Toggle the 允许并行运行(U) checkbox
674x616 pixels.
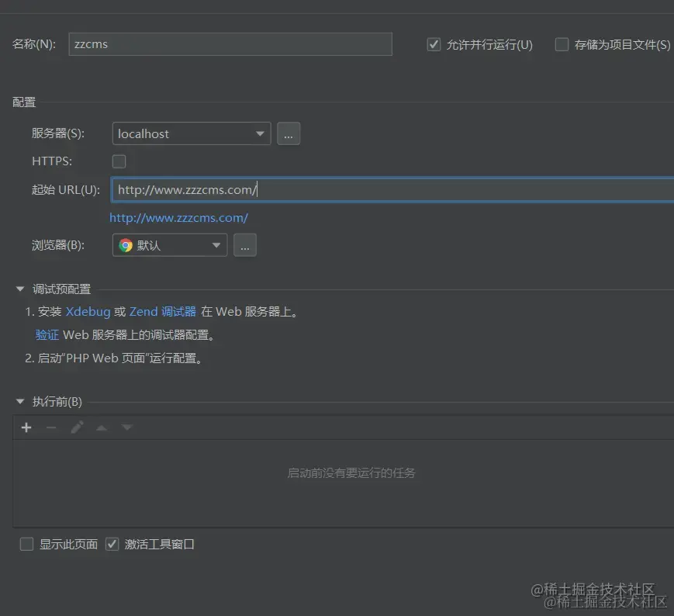(x=434, y=44)
